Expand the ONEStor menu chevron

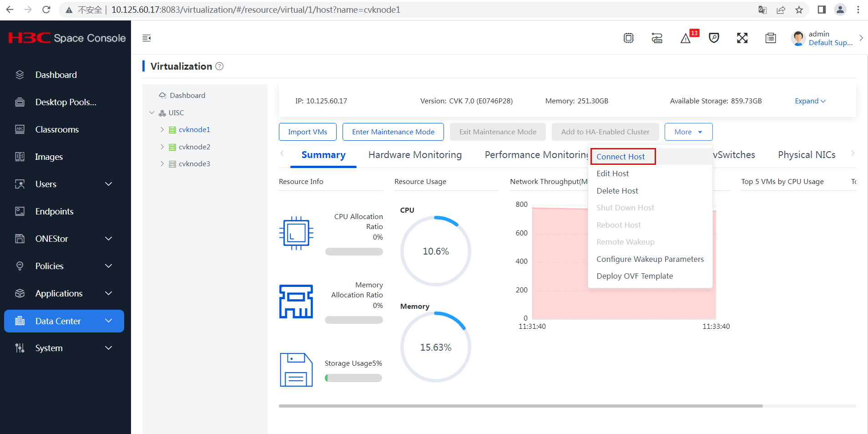(x=108, y=239)
